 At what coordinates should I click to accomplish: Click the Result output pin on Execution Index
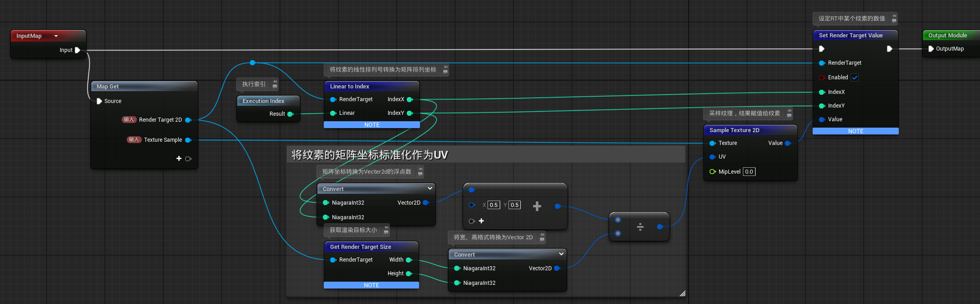point(290,114)
